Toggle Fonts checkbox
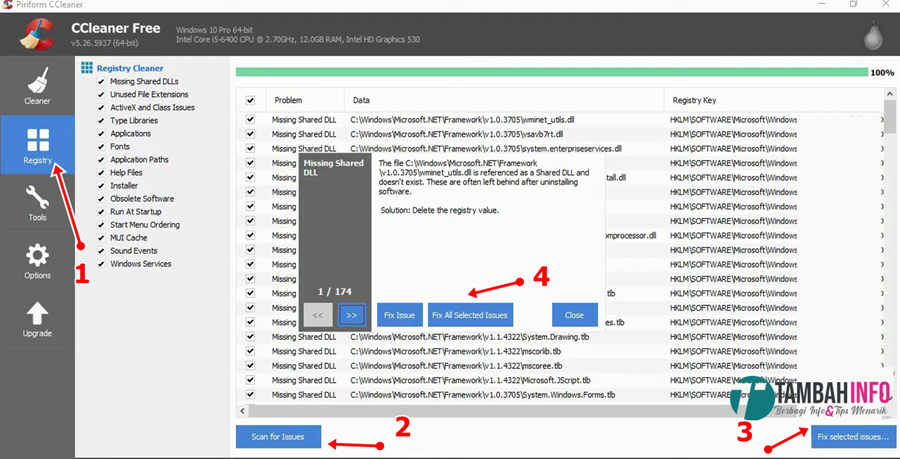The height and width of the screenshot is (459, 900). tap(102, 147)
